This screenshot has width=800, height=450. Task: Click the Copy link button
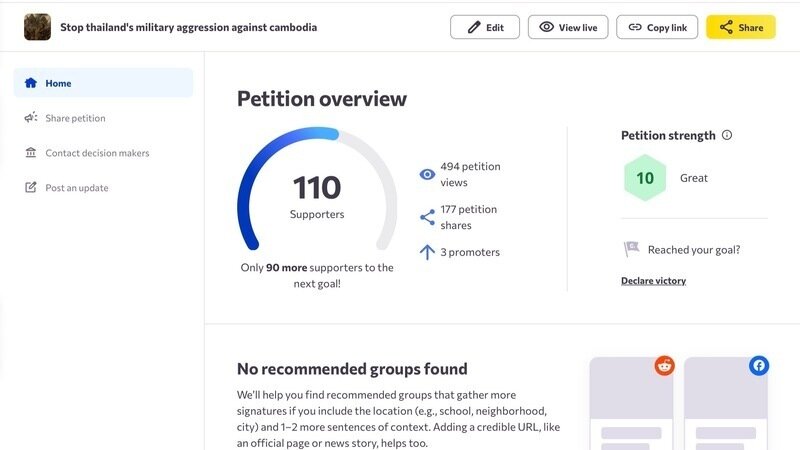pos(657,27)
